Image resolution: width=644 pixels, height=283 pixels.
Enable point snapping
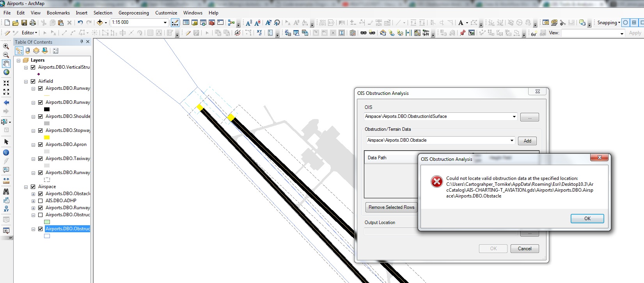point(626,23)
